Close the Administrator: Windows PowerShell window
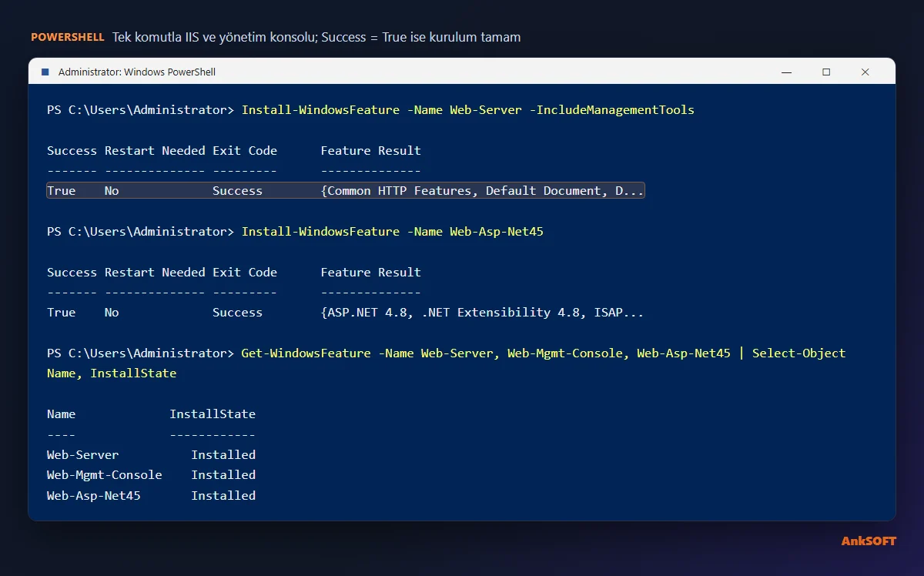The image size is (924, 576). pos(865,72)
